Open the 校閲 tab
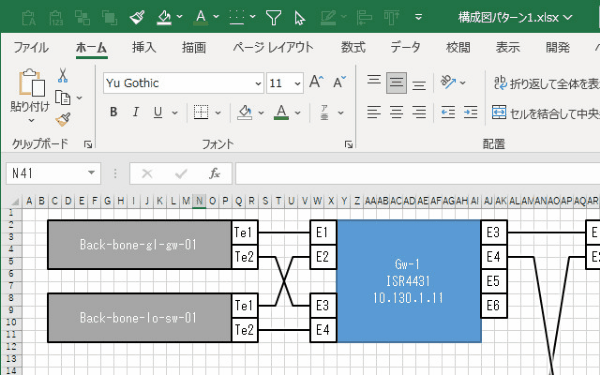This screenshot has width=600, height=375. tap(458, 47)
